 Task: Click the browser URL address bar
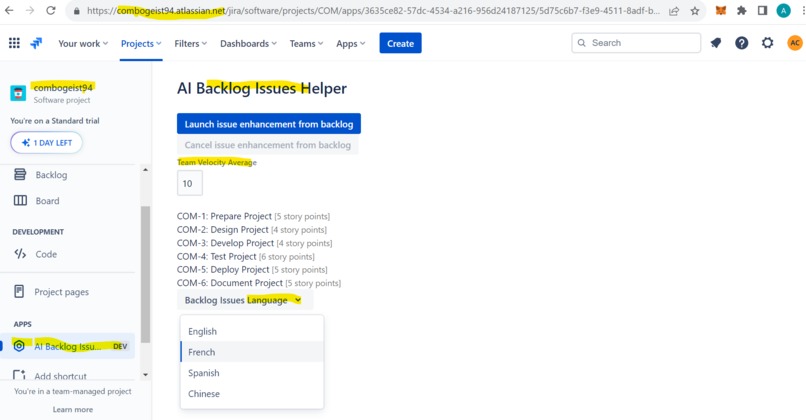(373, 11)
